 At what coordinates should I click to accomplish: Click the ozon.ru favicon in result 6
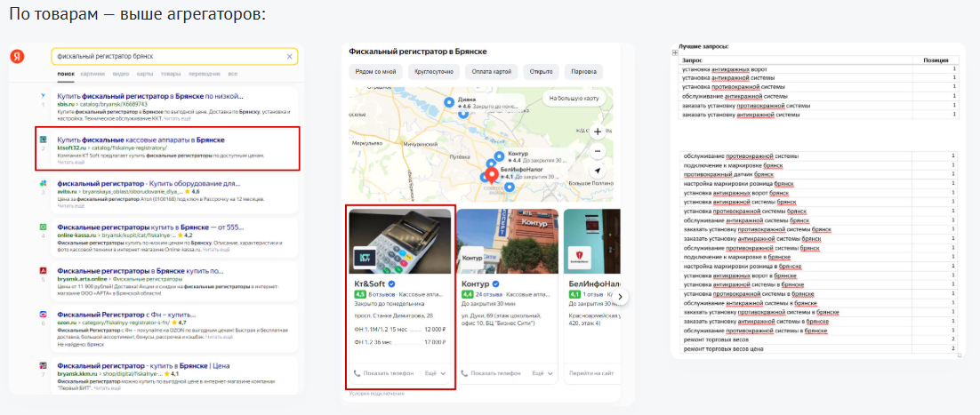click(43, 315)
